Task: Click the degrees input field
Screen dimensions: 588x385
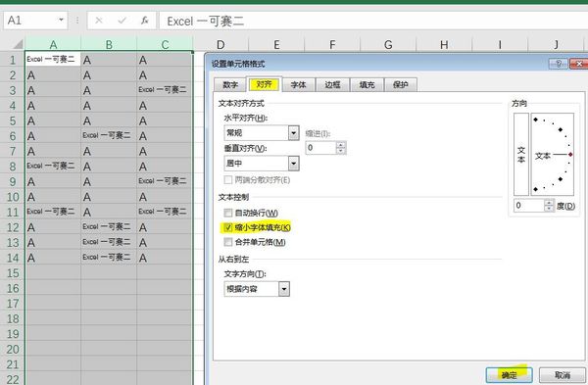Action: pyautogui.click(x=529, y=206)
